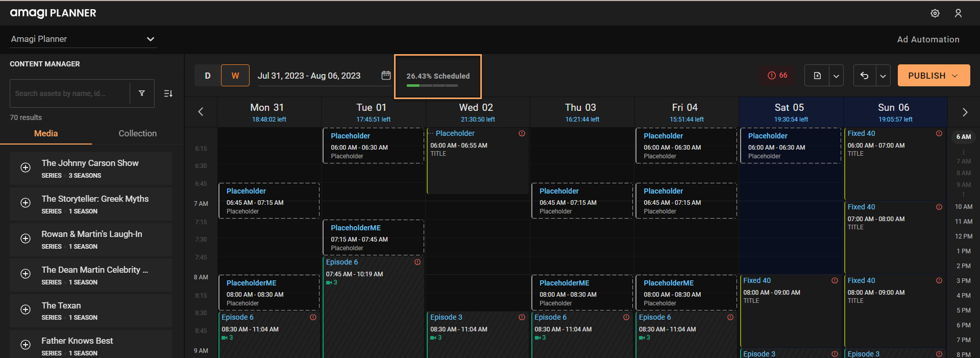
Task: Select the Tue 01 day header
Action: tap(373, 112)
